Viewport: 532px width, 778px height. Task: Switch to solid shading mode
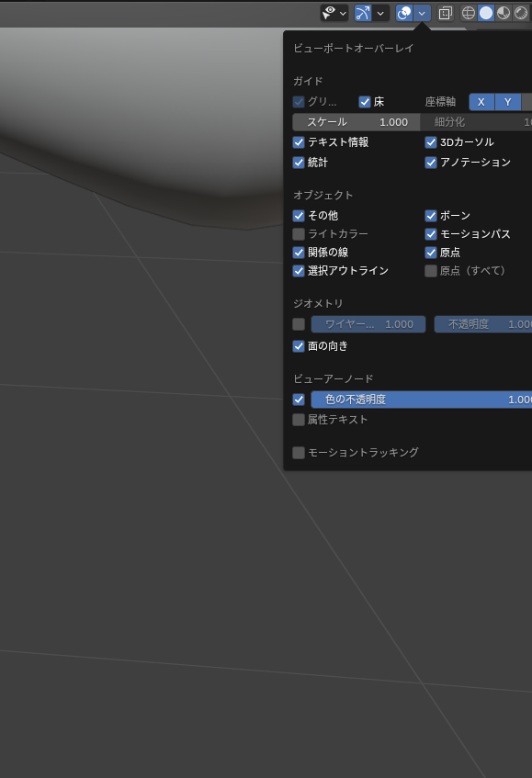tap(486, 13)
